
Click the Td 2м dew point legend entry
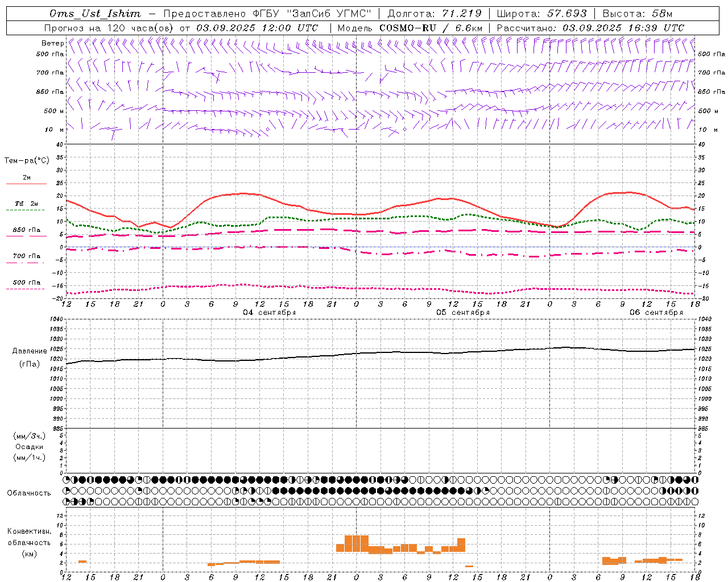click(27, 203)
